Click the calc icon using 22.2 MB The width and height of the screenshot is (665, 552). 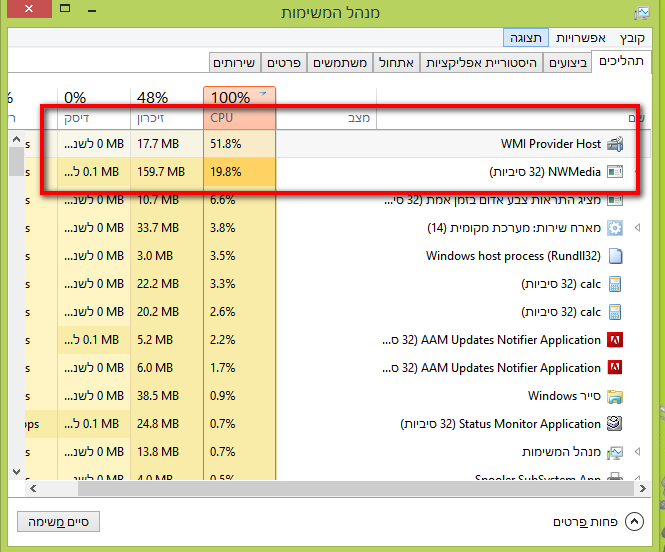coord(615,284)
